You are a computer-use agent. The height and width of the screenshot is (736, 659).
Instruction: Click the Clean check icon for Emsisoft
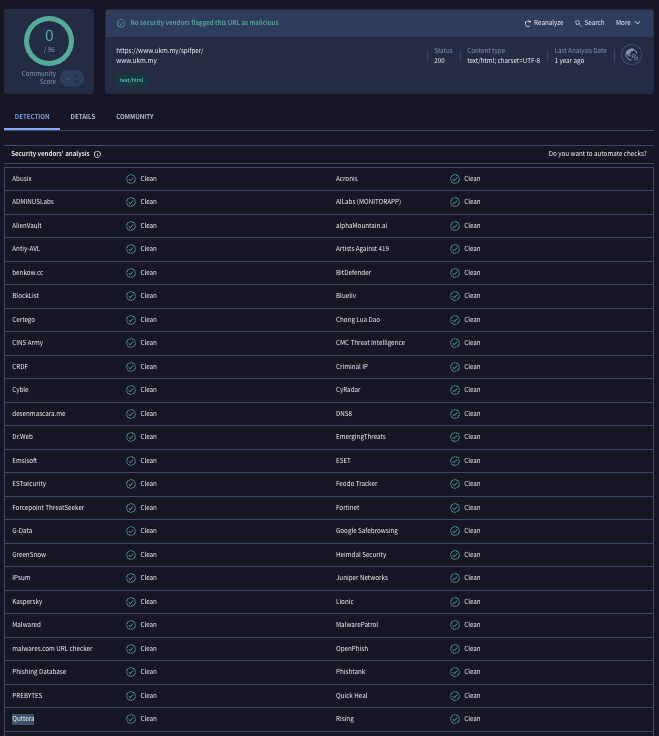pos(131,461)
